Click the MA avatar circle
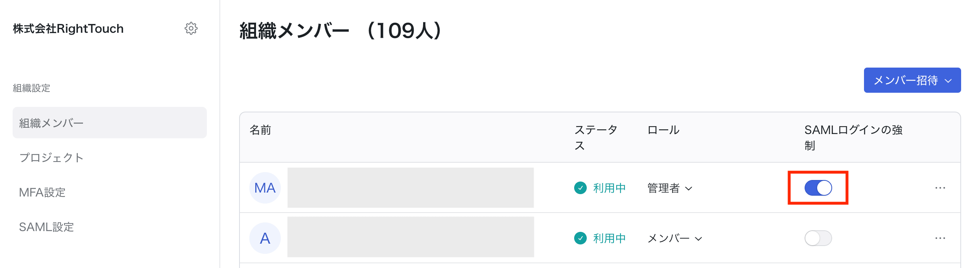980x268 pixels. (x=265, y=188)
